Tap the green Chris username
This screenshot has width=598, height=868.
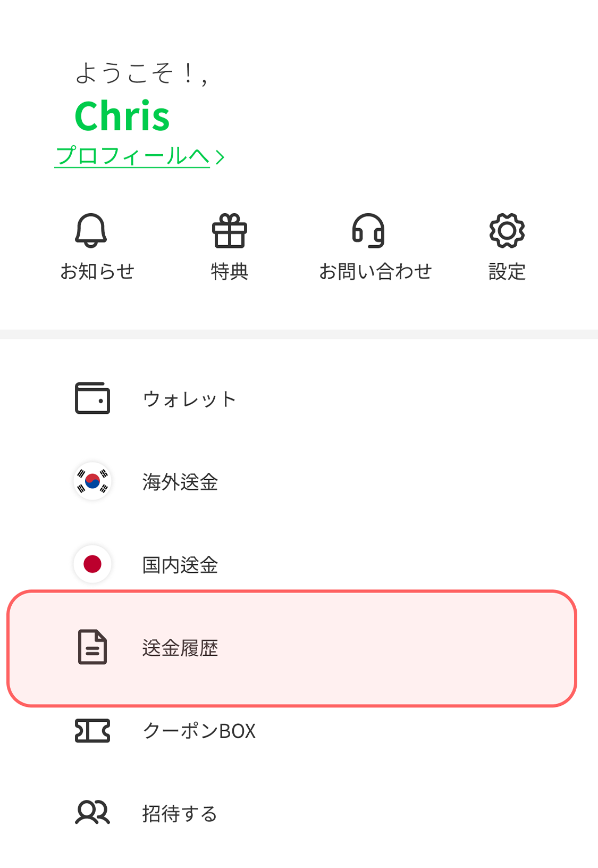122,116
